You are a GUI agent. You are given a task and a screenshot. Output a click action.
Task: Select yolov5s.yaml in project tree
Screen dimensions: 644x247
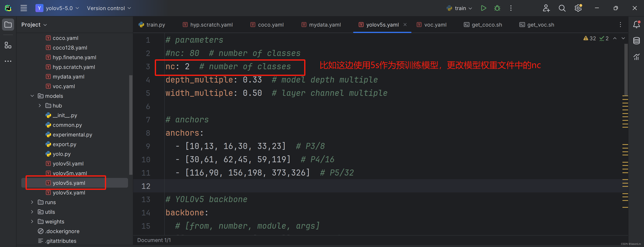[69, 183]
